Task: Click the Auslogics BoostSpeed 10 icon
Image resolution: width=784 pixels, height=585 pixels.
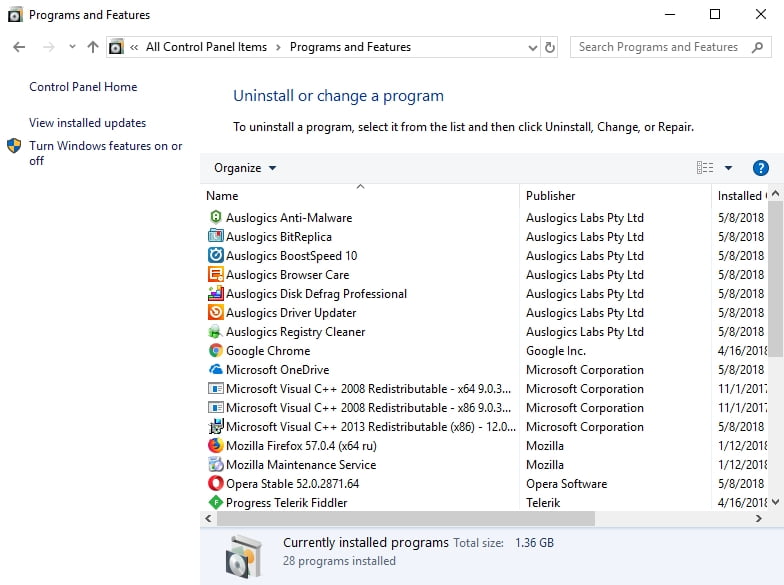Action: pyautogui.click(x=216, y=256)
